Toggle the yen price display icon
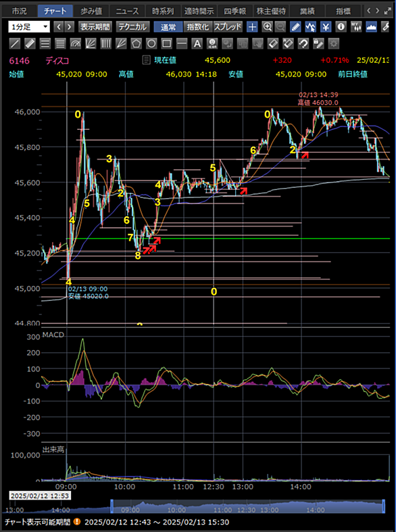 [326, 27]
